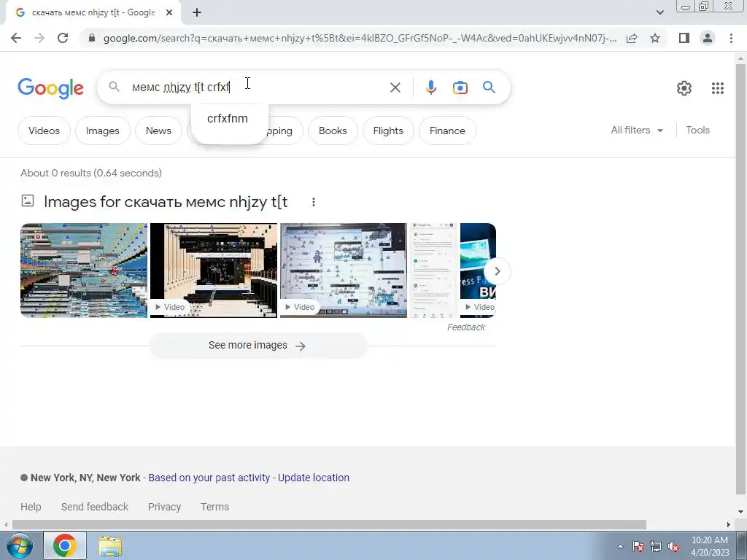The image size is (747, 560).
Task: Open more options for Images section
Action: (314, 202)
